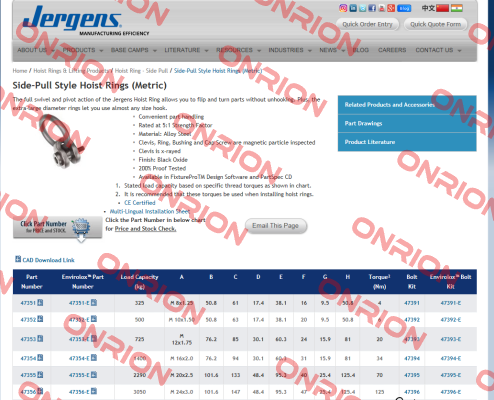Image resolution: width=494 pixels, height=400 pixels.
Task: Click the CAD Download Link icon
Action: point(18,259)
